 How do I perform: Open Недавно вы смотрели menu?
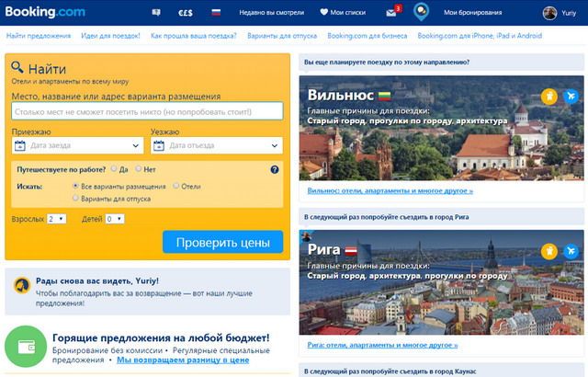coord(272,13)
